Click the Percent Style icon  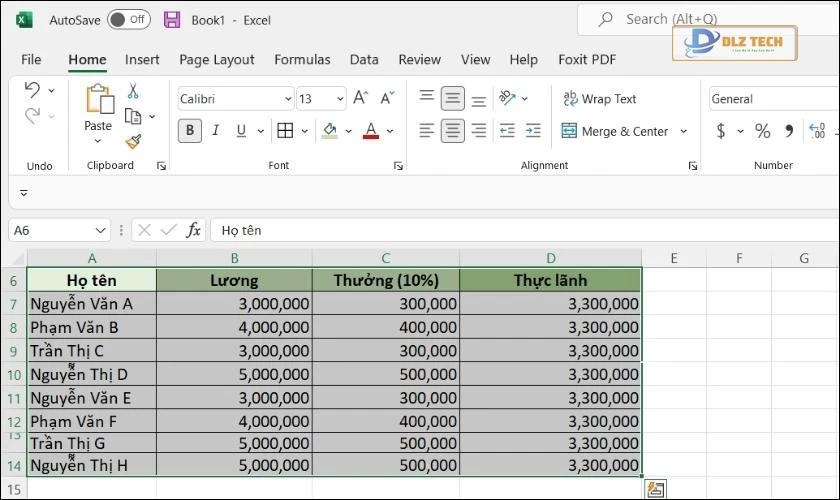(762, 131)
